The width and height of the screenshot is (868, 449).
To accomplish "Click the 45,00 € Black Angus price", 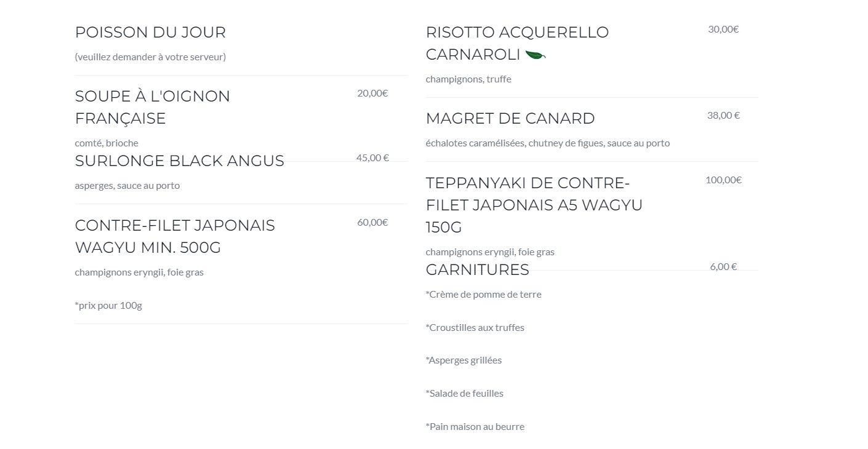I will point(372,158).
